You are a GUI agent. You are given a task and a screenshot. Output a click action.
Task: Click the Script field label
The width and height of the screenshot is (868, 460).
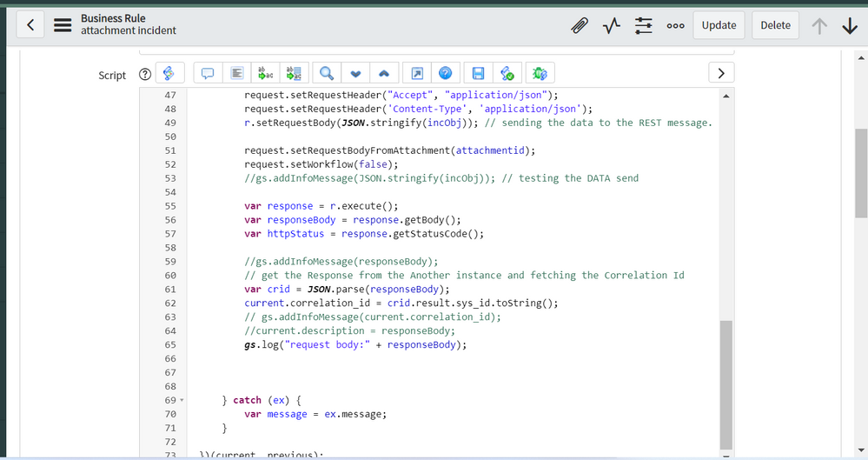click(x=112, y=76)
